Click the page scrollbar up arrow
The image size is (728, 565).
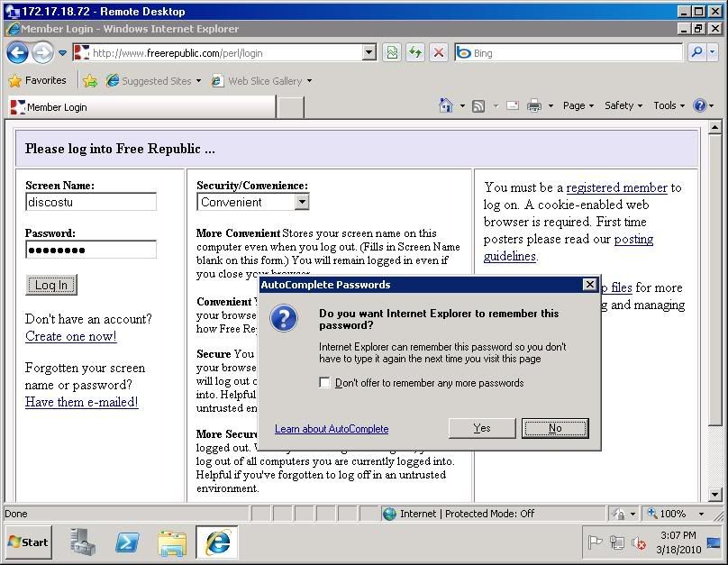(x=715, y=127)
